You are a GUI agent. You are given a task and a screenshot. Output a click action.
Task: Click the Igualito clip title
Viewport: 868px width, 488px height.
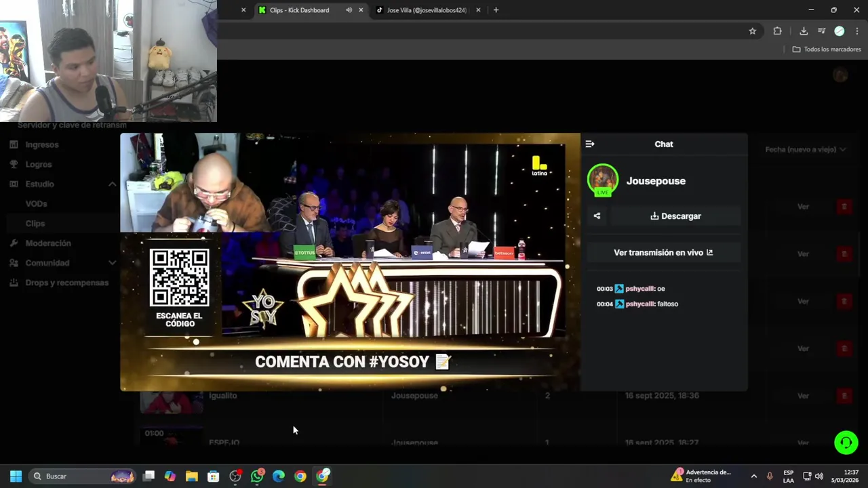pos(222,396)
